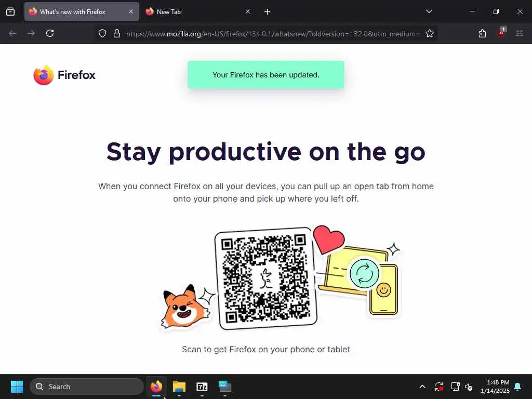Open uBlock Origin extension icon
The image size is (532, 399).
click(501, 33)
